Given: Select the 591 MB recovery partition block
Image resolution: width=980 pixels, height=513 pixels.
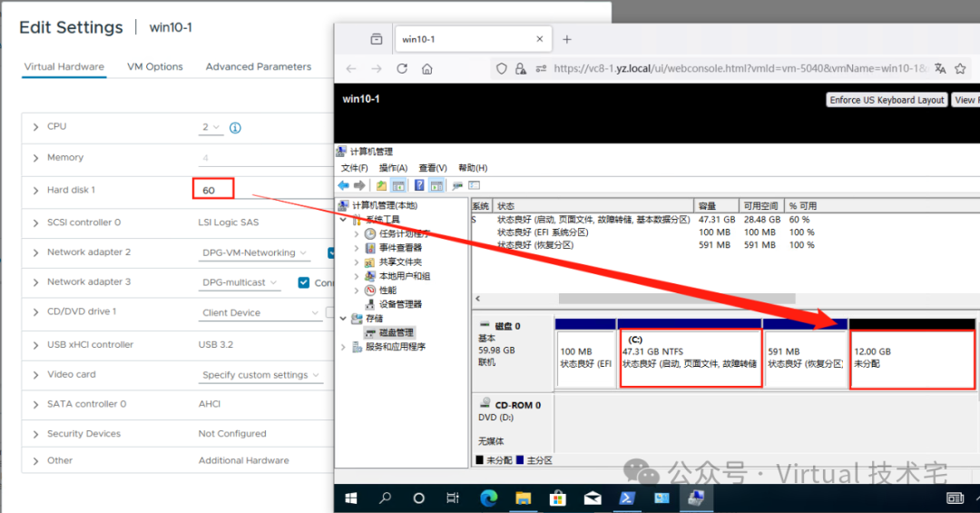Looking at the screenshot, I should coord(805,359).
